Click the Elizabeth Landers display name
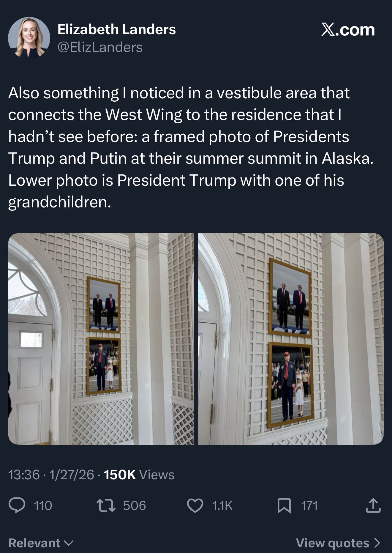 pos(116,29)
